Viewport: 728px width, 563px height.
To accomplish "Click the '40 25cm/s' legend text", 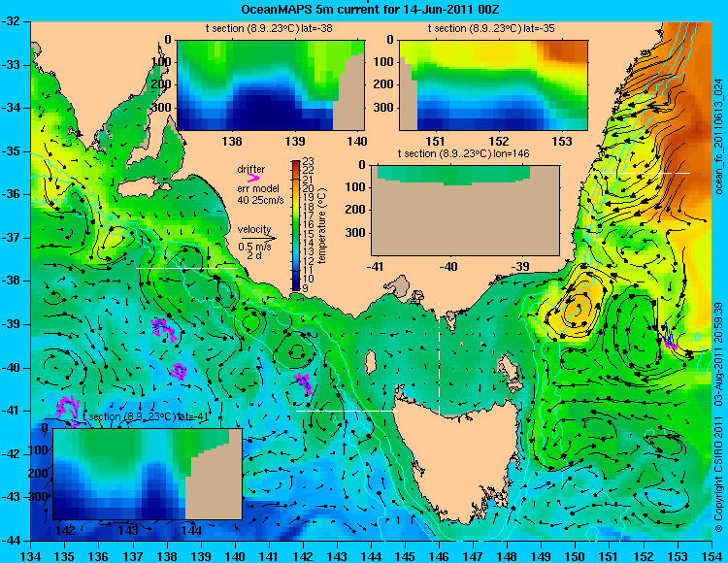I will [x=260, y=200].
